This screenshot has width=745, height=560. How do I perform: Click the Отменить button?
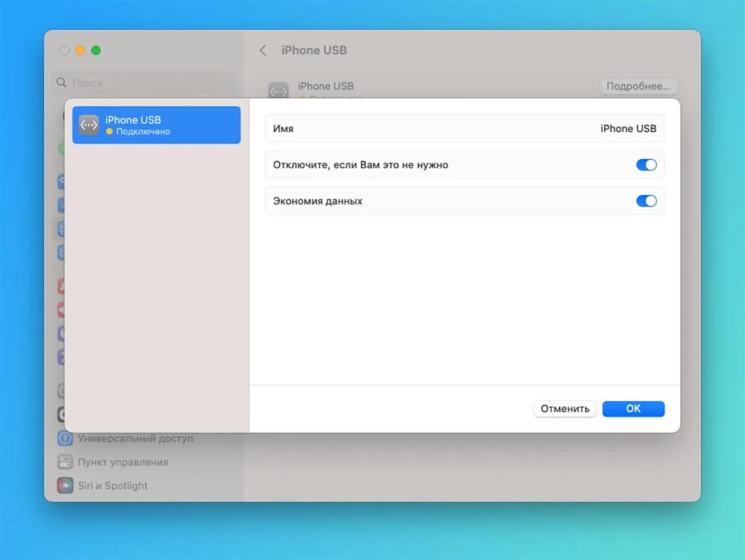(x=565, y=409)
